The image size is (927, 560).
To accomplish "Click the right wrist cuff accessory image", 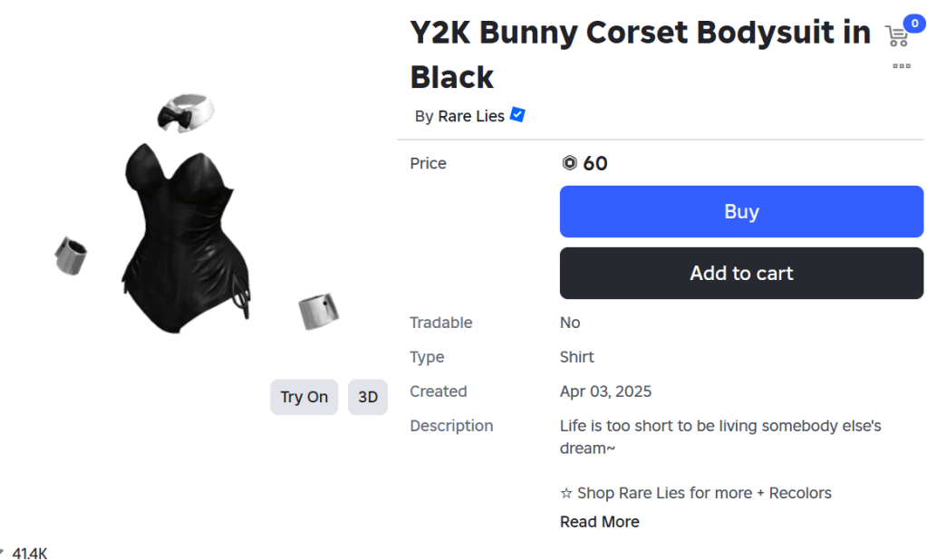I will click(x=318, y=311).
